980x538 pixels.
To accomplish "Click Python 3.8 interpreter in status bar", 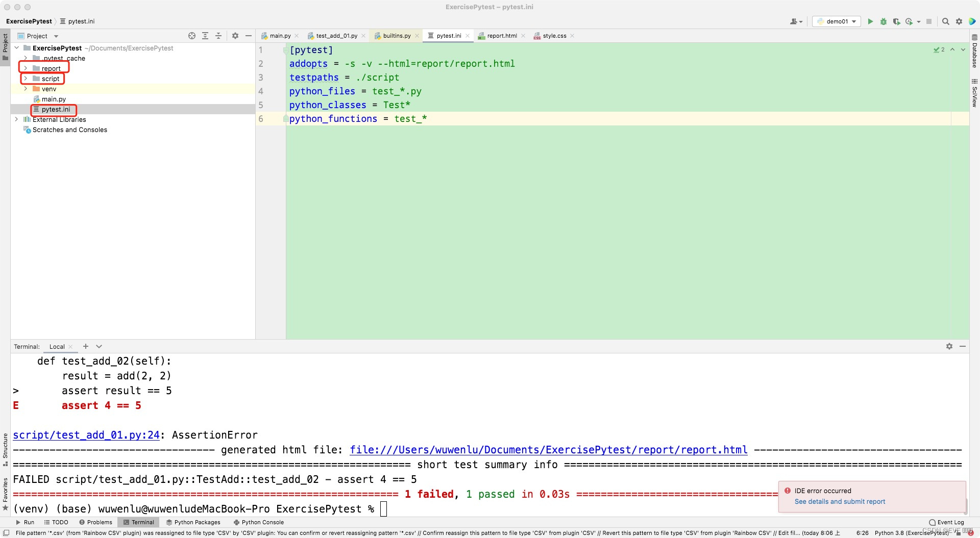I will [912, 533].
